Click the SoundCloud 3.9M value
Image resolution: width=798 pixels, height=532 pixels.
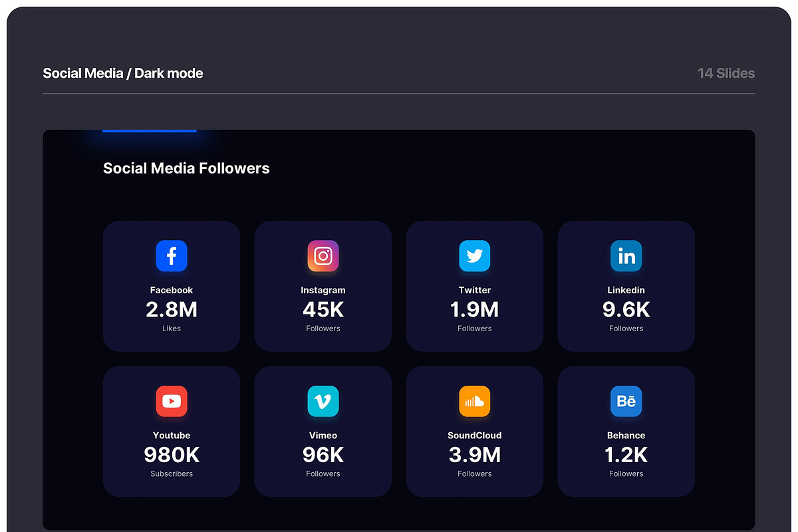pyautogui.click(x=475, y=455)
